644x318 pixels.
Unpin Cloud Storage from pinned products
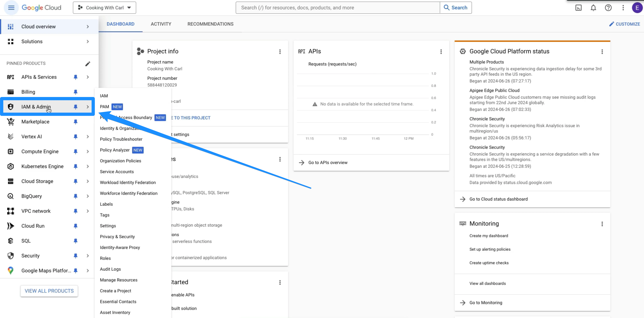pos(76,181)
